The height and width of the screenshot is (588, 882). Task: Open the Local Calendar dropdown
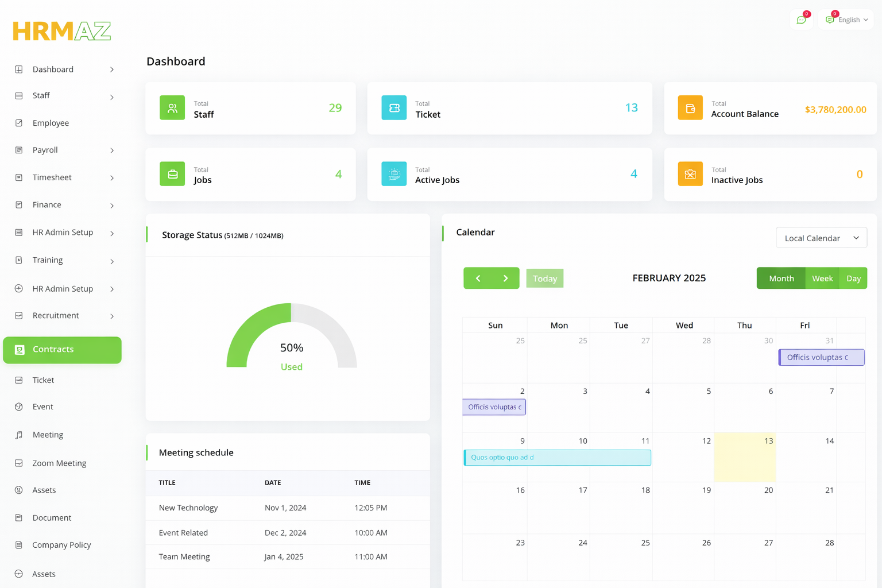point(821,238)
